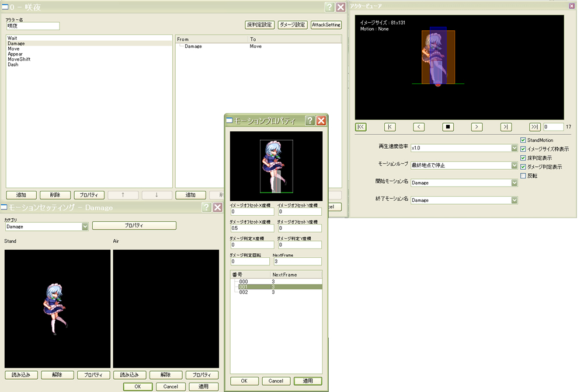The height and width of the screenshot is (392, 584).
Task: Open the 終了モーション名 dropdown
Action: tap(514, 200)
